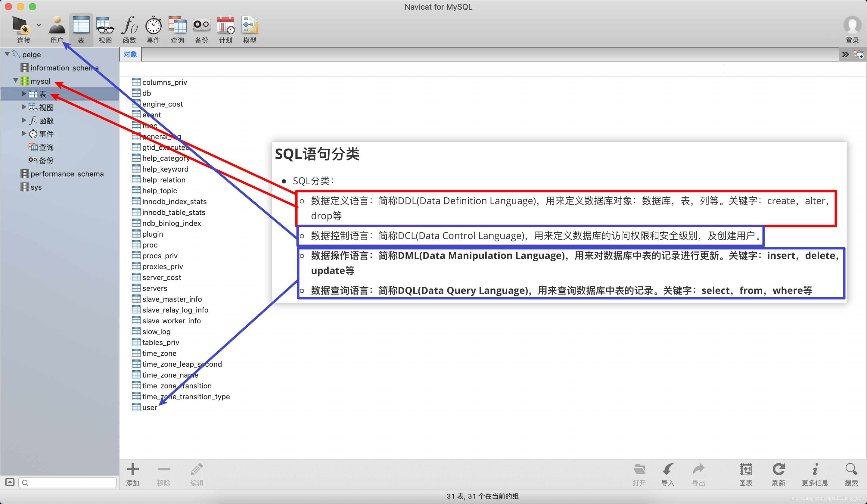Click the 导入 (Import) icon in the bottom bar
Viewport: 867px width, 504px height.
coord(667,470)
